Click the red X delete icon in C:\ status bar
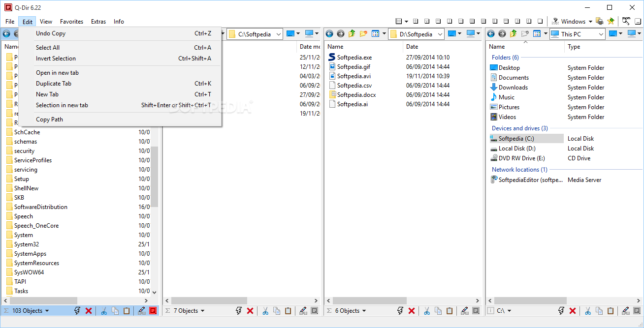 click(573, 311)
